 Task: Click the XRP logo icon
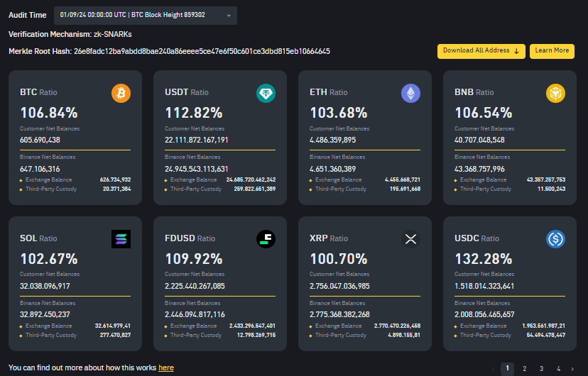(x=410, y=239)
